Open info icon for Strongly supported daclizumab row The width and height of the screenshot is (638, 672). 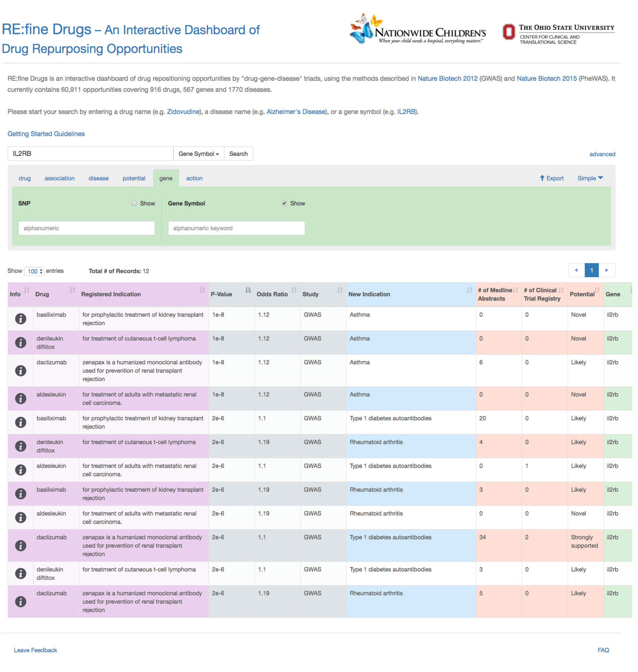[x=20, y=546]
